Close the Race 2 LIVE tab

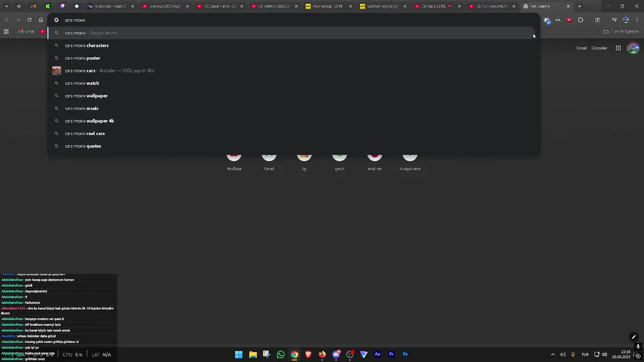pos(459,7)
